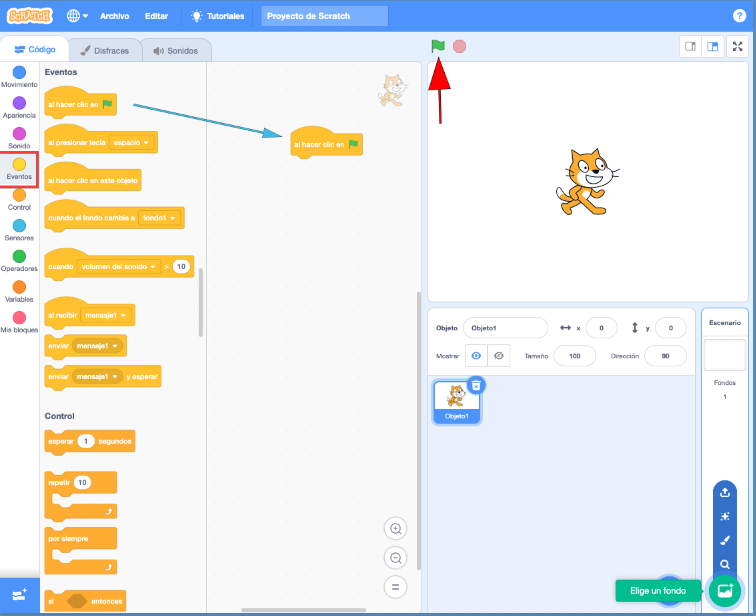Stop the project with the red stop button
This screenshot has height=616, width=756.
pos(459,46)
